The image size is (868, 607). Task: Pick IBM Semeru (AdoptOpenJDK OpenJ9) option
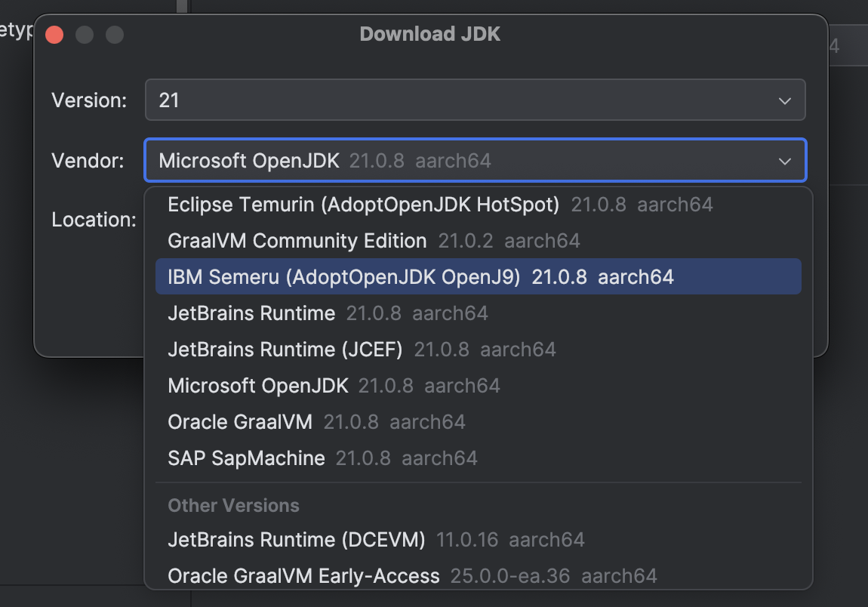coord(479,277)
